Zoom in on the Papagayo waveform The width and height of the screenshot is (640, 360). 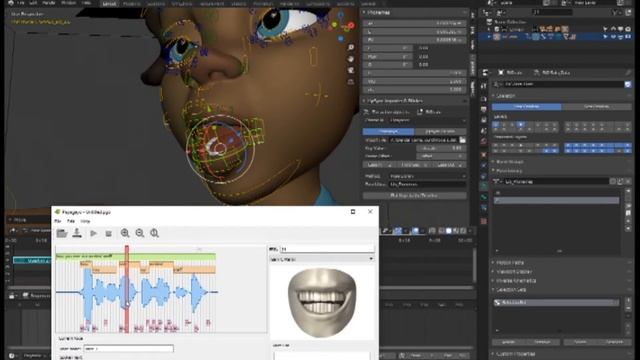pyautogui.click(x=125, y=233)
